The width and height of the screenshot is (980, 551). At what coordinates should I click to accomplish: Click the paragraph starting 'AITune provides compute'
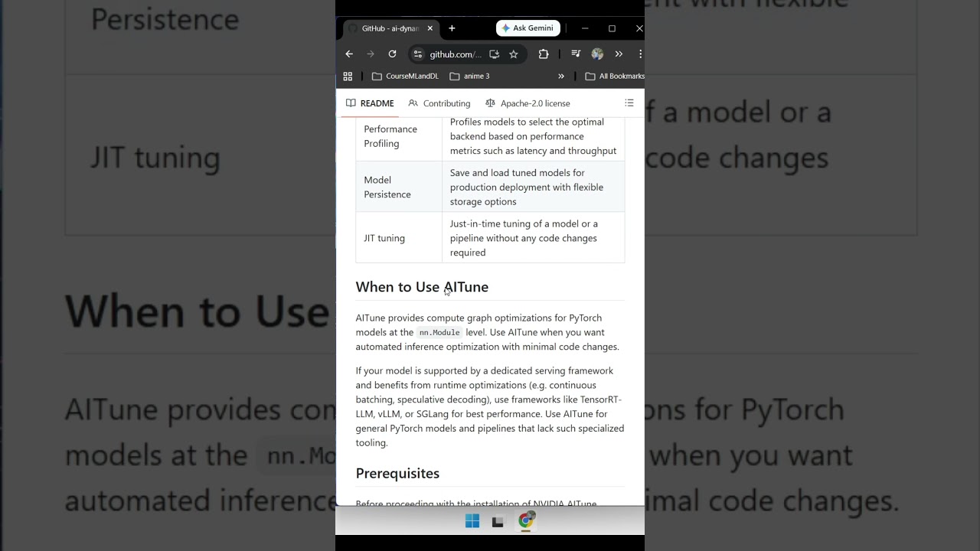[488, 332]
